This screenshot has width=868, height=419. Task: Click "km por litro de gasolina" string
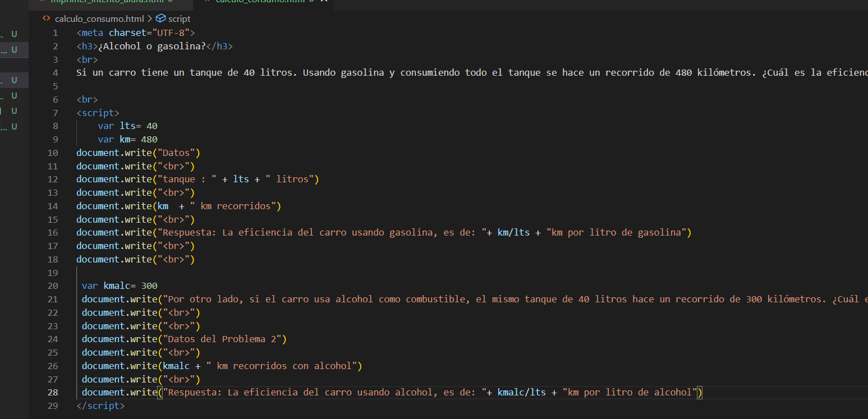pos(616,232)
